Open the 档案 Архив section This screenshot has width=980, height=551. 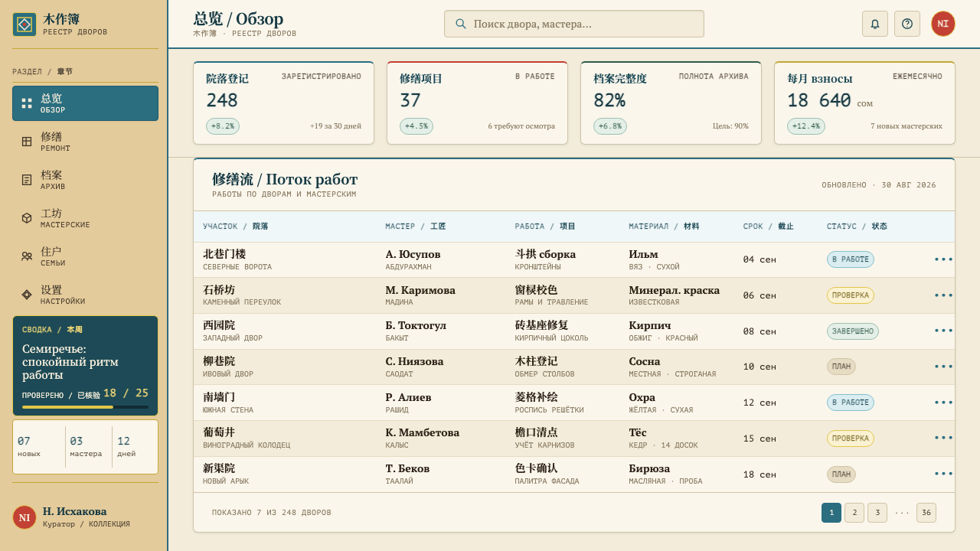(x=85, y=180)
